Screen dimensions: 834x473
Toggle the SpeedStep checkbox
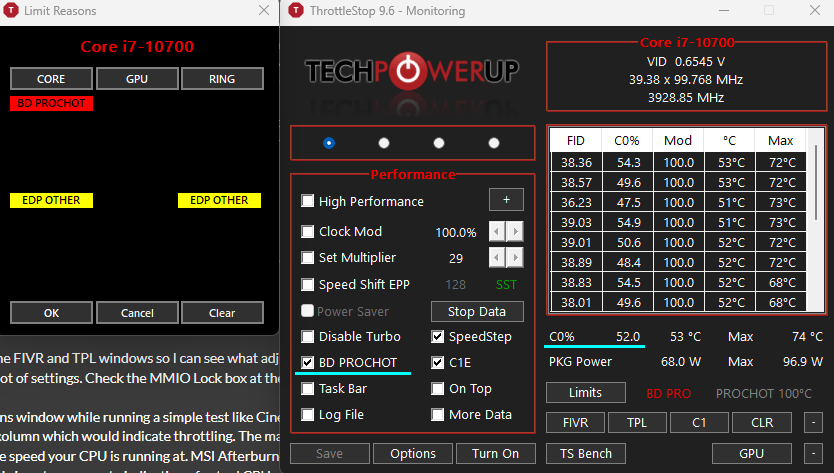click(437, 336)
